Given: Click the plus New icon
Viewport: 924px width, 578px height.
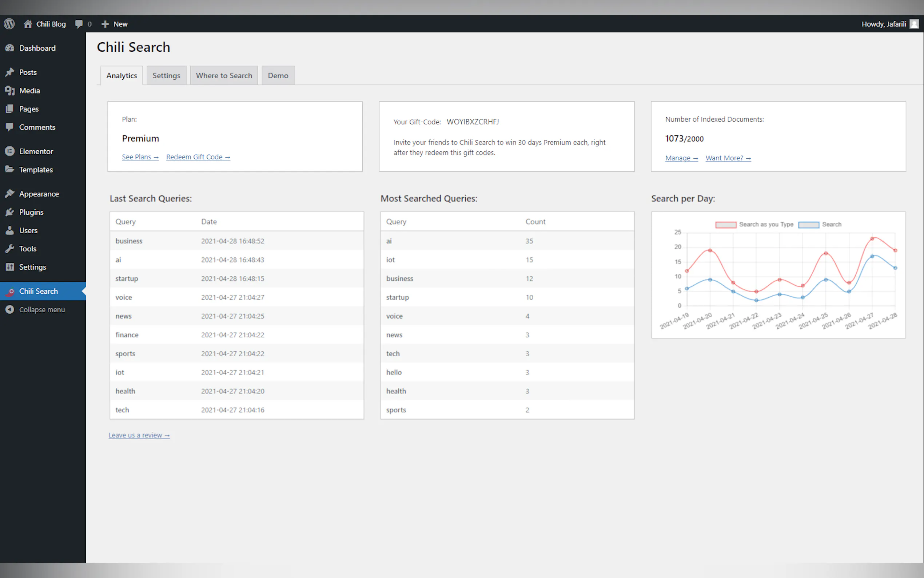Looking at the screenshot, I should point(105,24).
